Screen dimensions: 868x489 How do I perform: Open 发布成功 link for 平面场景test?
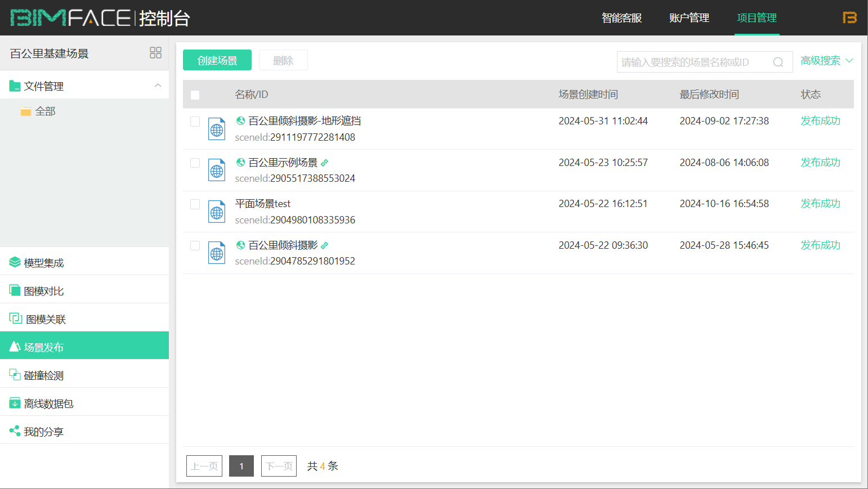820,203
